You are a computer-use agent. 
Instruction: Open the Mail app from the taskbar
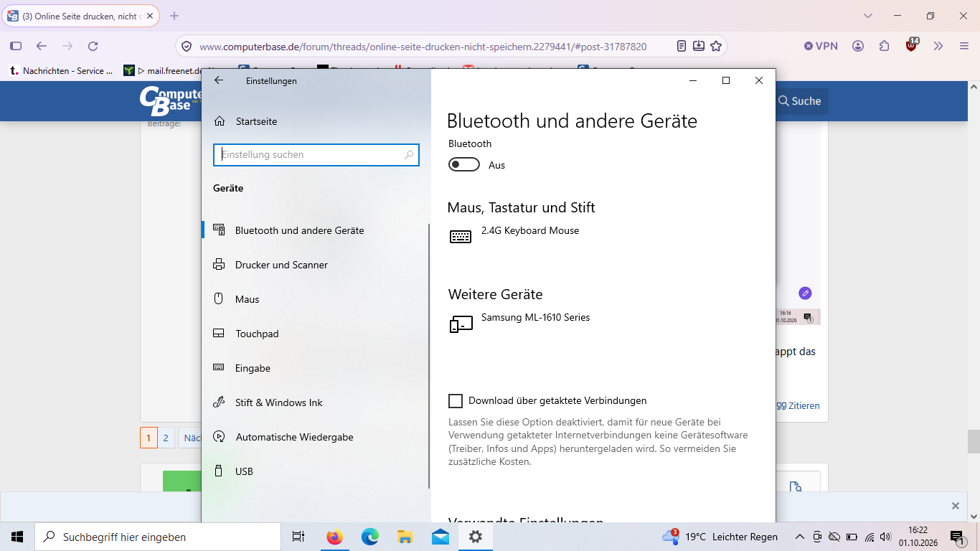pyautogui.click(x=440, y=537)
